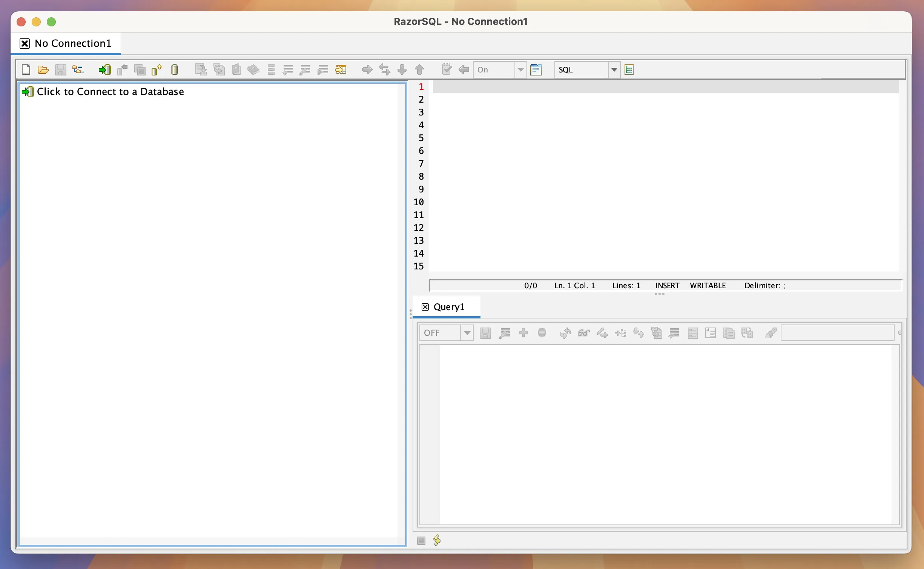Click the plus icon in results toolbar
Viewport: 924px width, 569px height.
pos(523,333)
